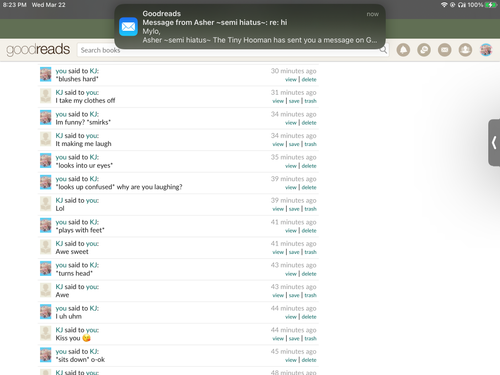Open the notifications bell icon
The width and height of the screenshot is (500, 375).
[403, 50]
